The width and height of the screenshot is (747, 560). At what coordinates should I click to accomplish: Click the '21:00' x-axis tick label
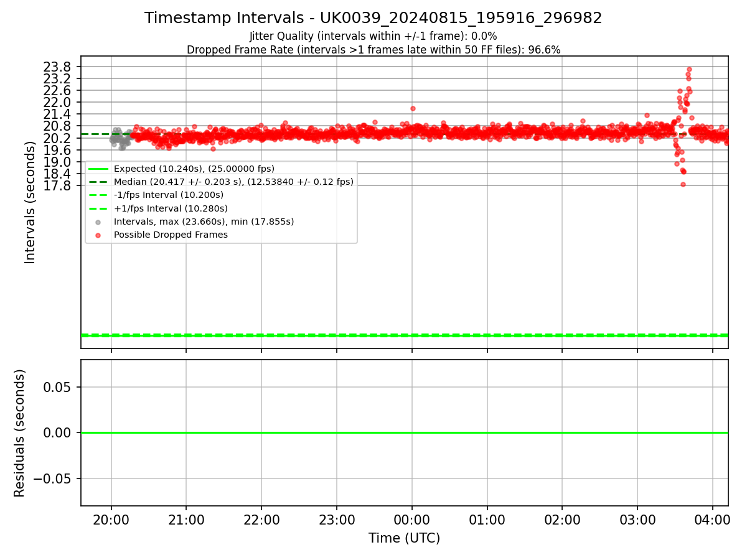click(x=186, y=520)
